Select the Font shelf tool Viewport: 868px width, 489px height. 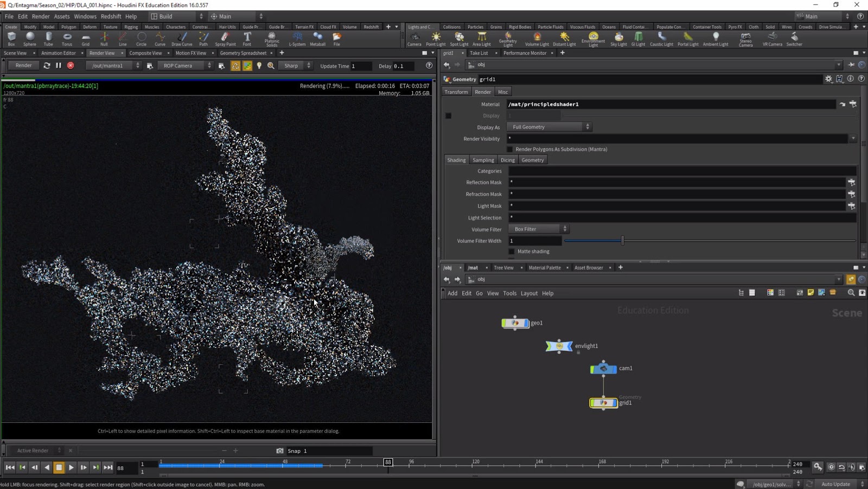pos(247,39)
